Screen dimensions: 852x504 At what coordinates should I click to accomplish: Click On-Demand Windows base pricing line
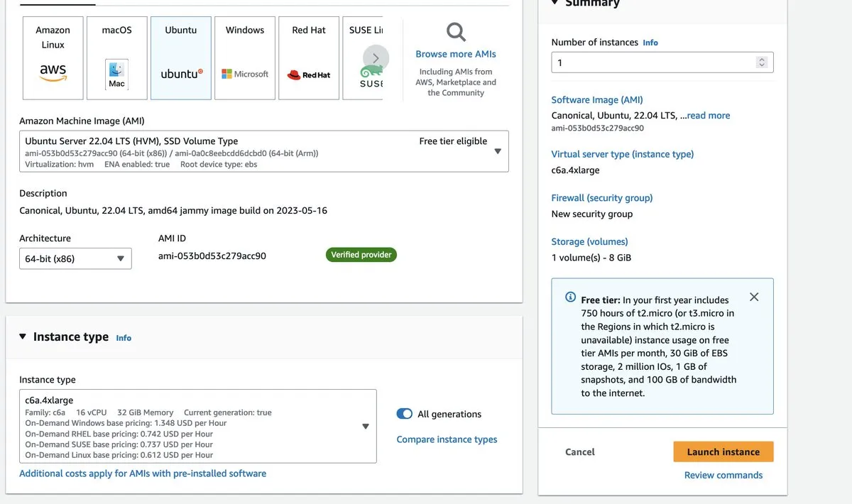point(126,423)
